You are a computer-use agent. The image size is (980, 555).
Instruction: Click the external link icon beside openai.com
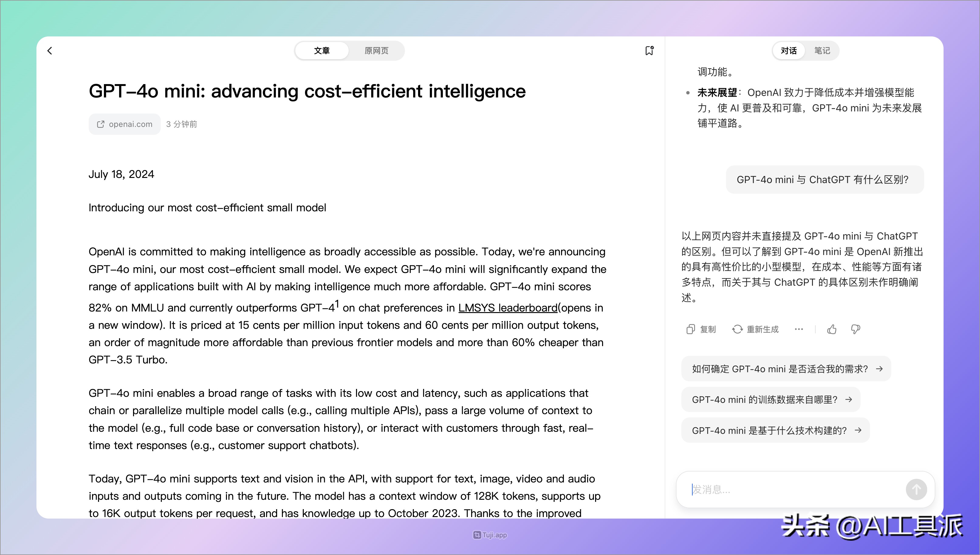101,124
